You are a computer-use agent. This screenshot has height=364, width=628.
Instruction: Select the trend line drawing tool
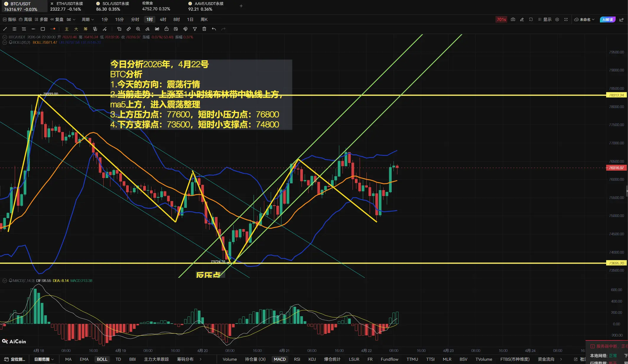click(x=5, y=29)
